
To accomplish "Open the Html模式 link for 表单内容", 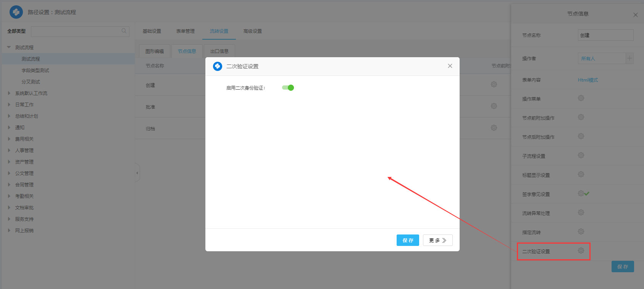I will (x=588, y=80).
